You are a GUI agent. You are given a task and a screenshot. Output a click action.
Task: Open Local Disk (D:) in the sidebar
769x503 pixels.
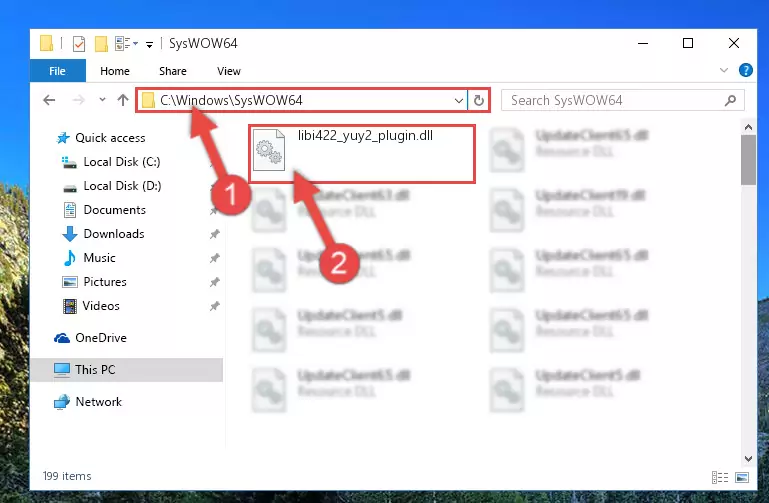(122, 186)
